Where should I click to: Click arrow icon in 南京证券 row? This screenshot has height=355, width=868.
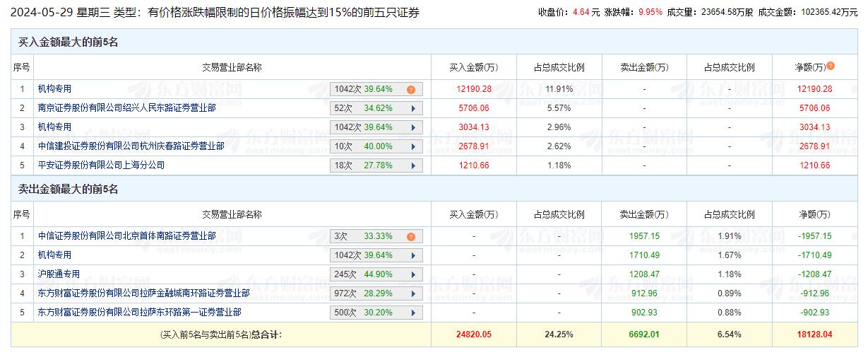[412, 108]
